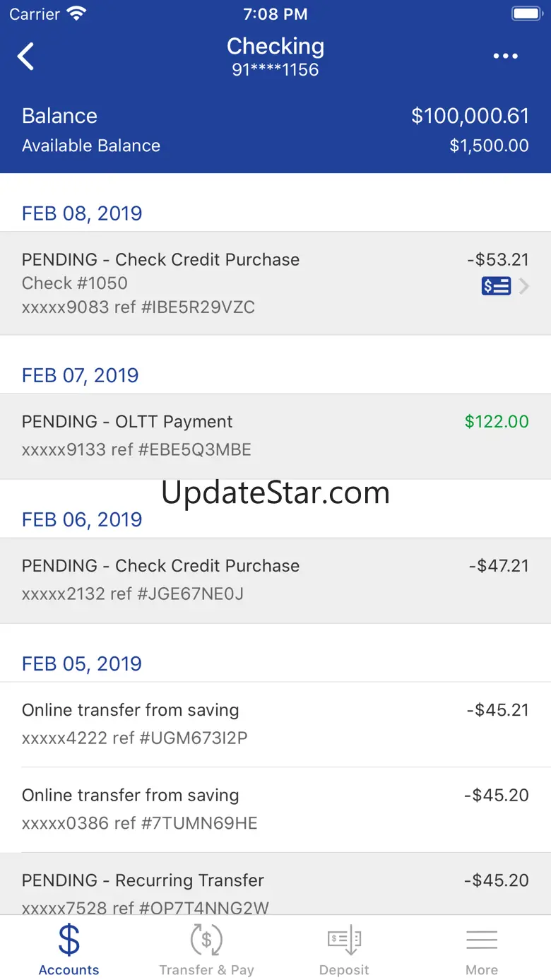Open the three-dot options menu
Viewport: 551px width, 980px height.
[x=506, y=57]
